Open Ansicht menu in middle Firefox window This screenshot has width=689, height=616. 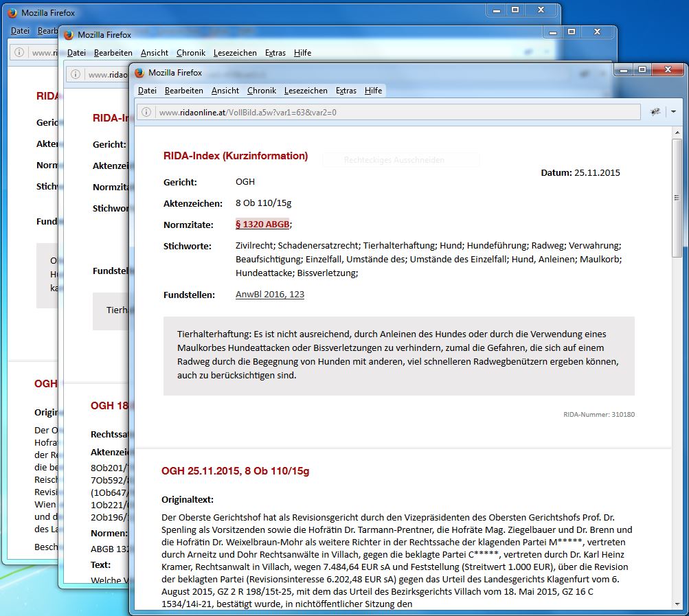pos(155,53)
